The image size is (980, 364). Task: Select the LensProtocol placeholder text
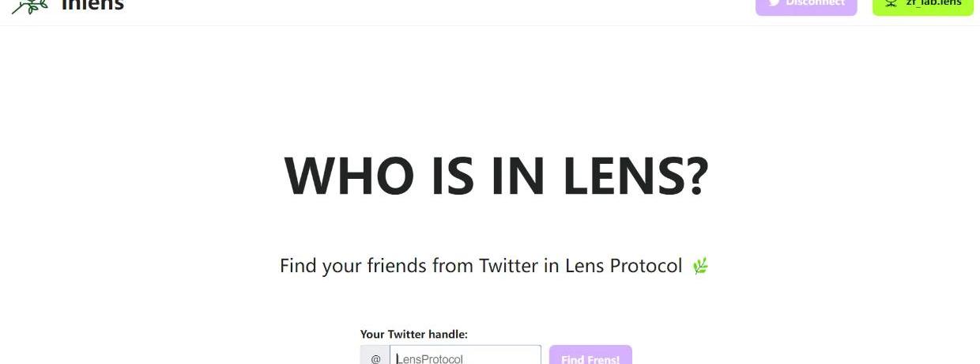[429, 359]
